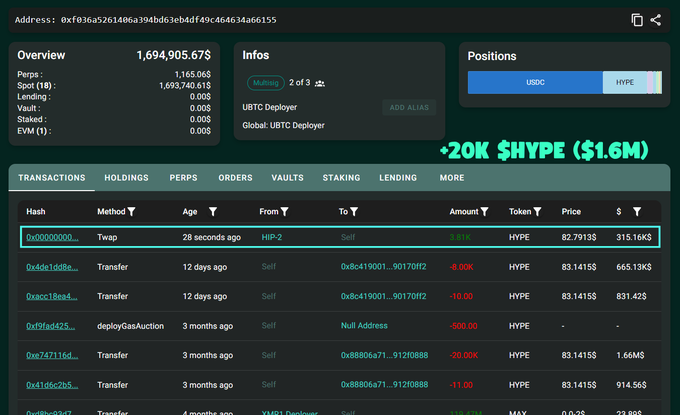The width and height of the screenshot is (680, 415).
Task: Open the From column filter
Action: [284, 212]
